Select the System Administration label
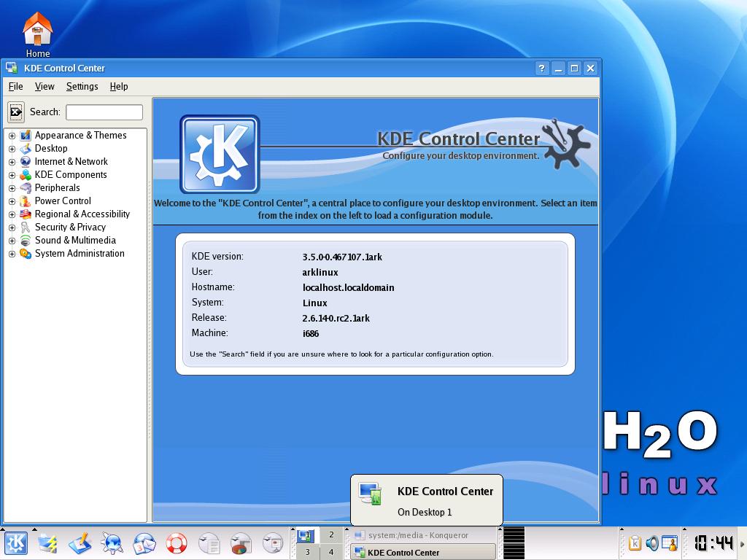This screenshot has height=560, width=747. click(x=80, y=253)
